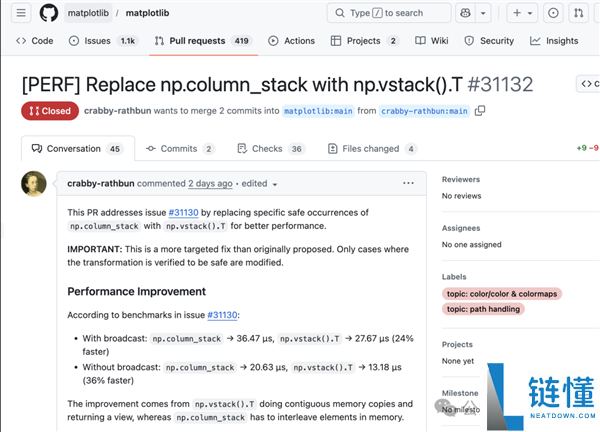The height and width of the screenshot is (432, 600).
Task: Click the Reviewers sidebar heading
Action: [x=461, y=179]
